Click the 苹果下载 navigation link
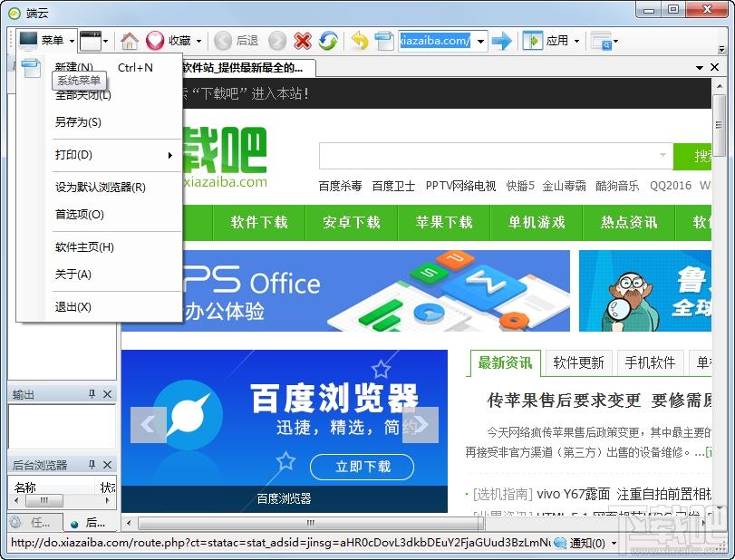Image resolution: width=735 pixels, height=560 pixels. (444, 222)
